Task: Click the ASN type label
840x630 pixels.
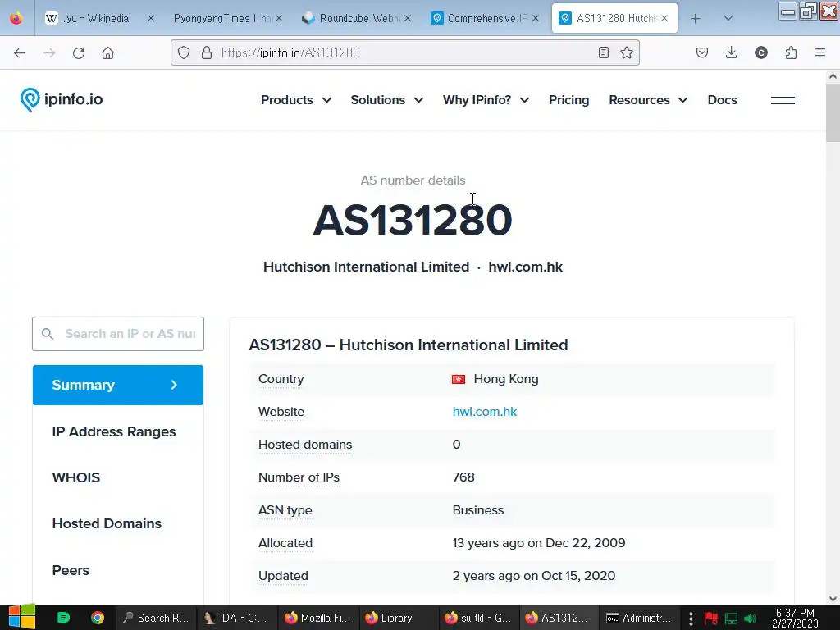Action: 285,510
